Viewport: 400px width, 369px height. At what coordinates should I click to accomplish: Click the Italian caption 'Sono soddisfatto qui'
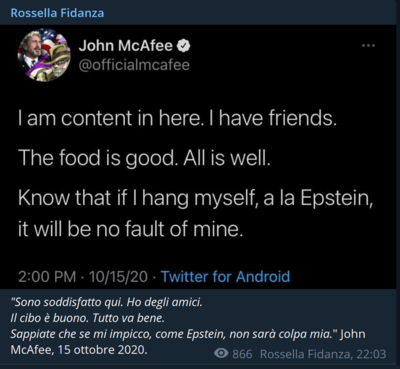pyautogui.click(x=106, y=303)
